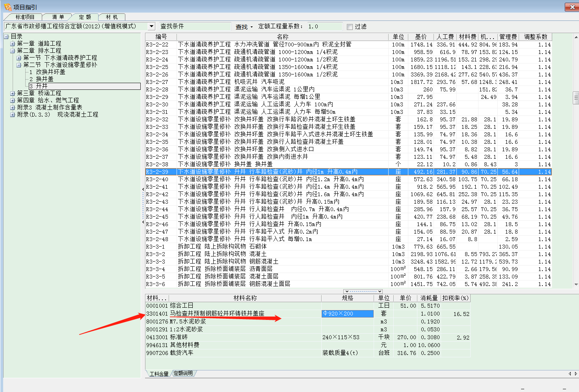Click the 项目指引 window title icon
Image resolution: width=579 pixels, height=392 pixels.
coord(7,7)
